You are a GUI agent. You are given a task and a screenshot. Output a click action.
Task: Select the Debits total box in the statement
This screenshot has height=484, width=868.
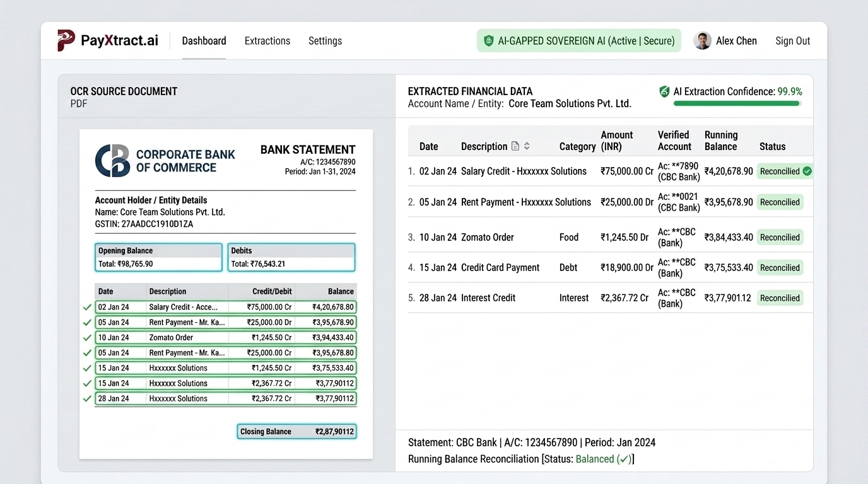pos(291,257)
